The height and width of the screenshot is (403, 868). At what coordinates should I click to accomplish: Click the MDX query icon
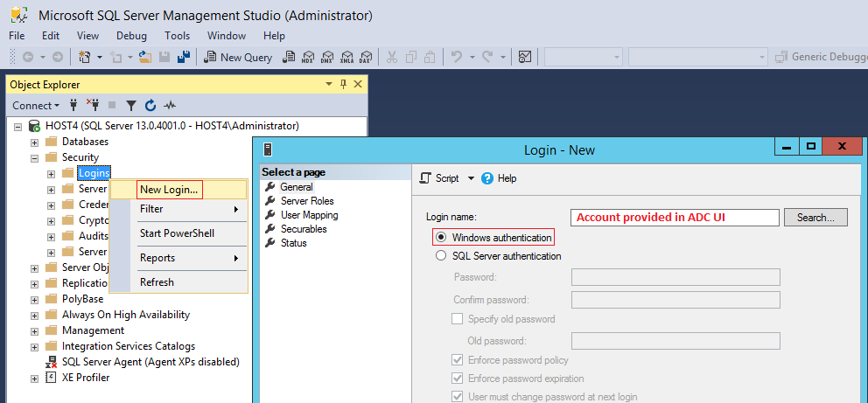coord(307,57)
